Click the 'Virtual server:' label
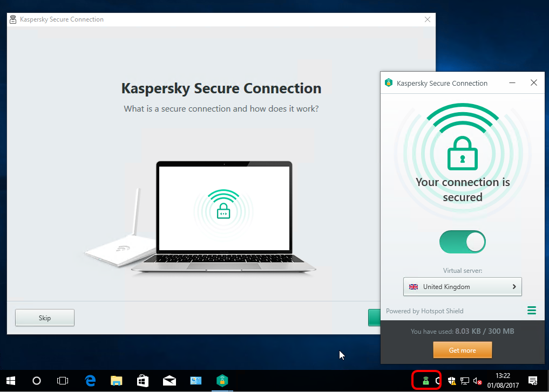The width and height of the screenshot is (549, 392). pos(462,271)
